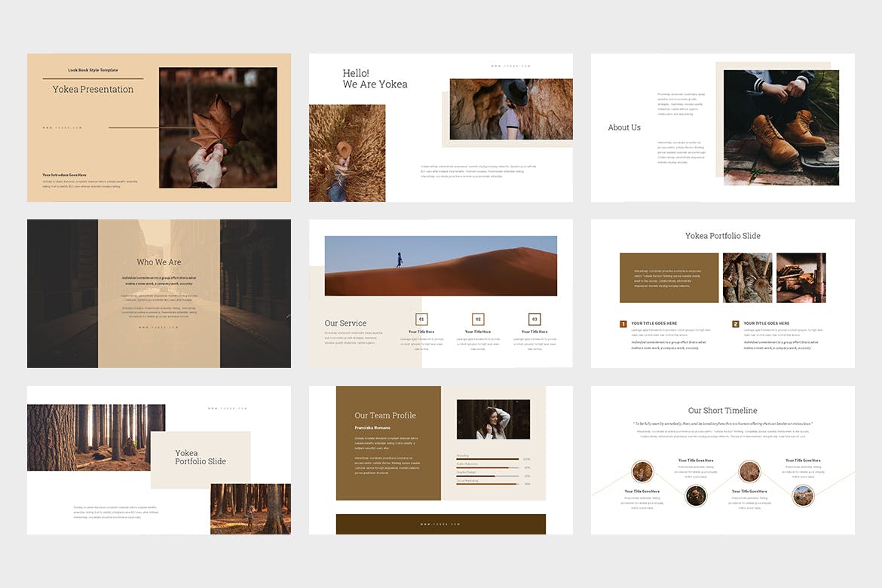Expand the Our Short Timeline slide
882x588 pixels.
click(x=721, y=458)
